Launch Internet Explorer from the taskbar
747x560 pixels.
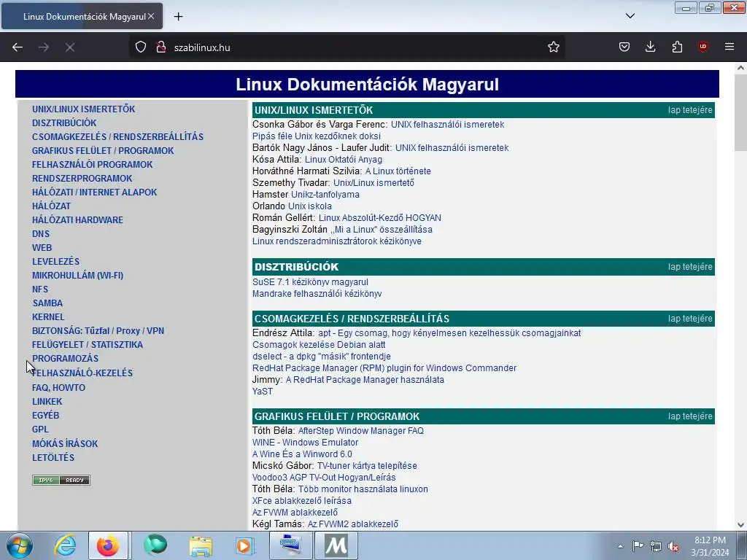click(65, 545)
